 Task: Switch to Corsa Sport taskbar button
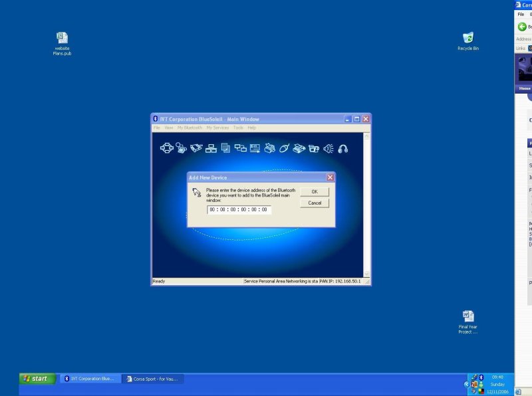point(153,379)
